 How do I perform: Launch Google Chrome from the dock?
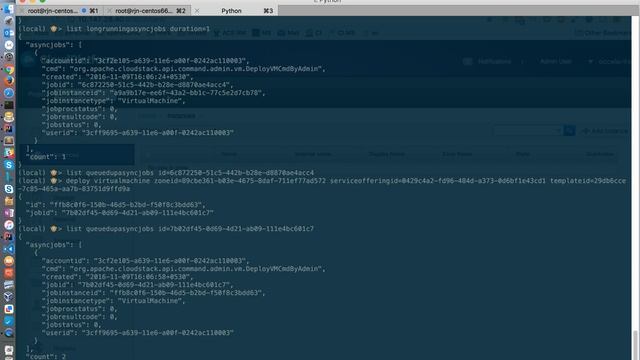tap(9, 69)
